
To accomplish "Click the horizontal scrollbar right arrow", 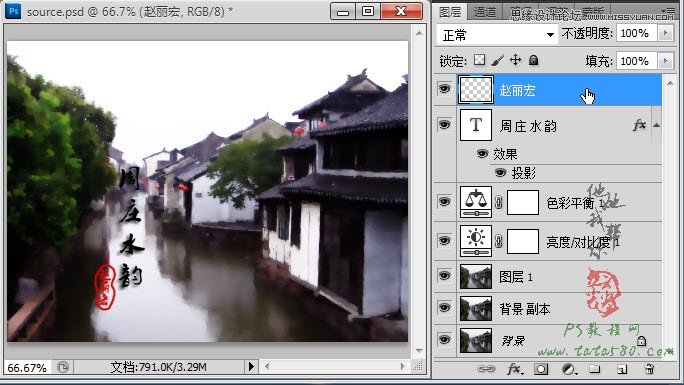I will click(x=402, y=367).
